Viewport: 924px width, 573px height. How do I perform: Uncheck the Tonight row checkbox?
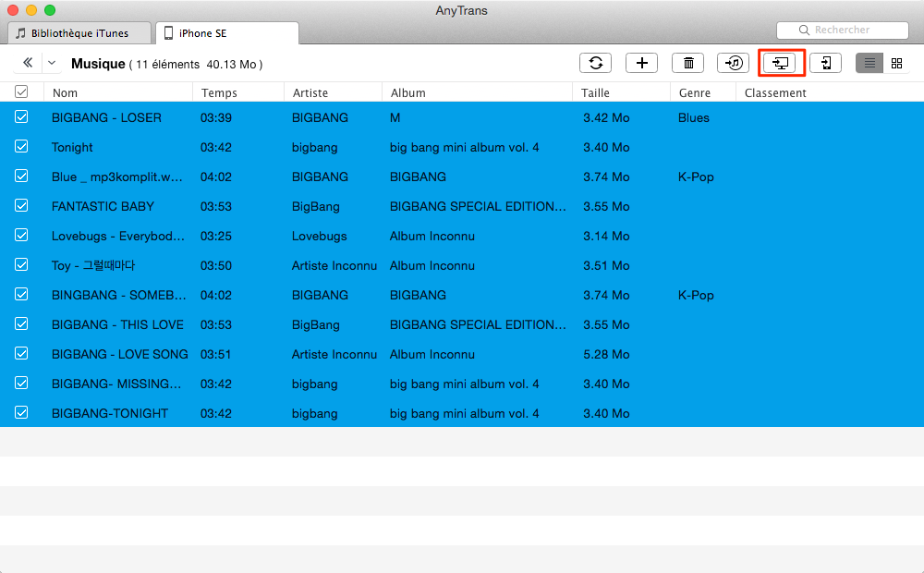21,146
